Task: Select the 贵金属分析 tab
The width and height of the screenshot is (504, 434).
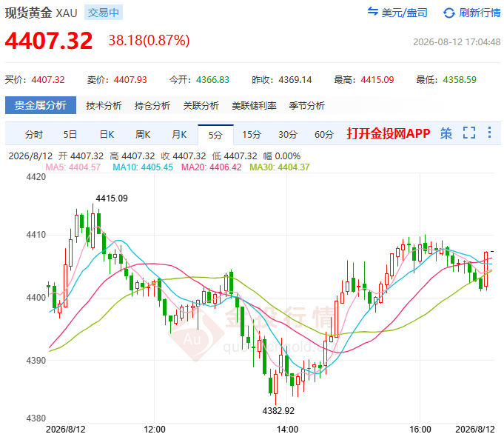Action: tap(41, 105)
